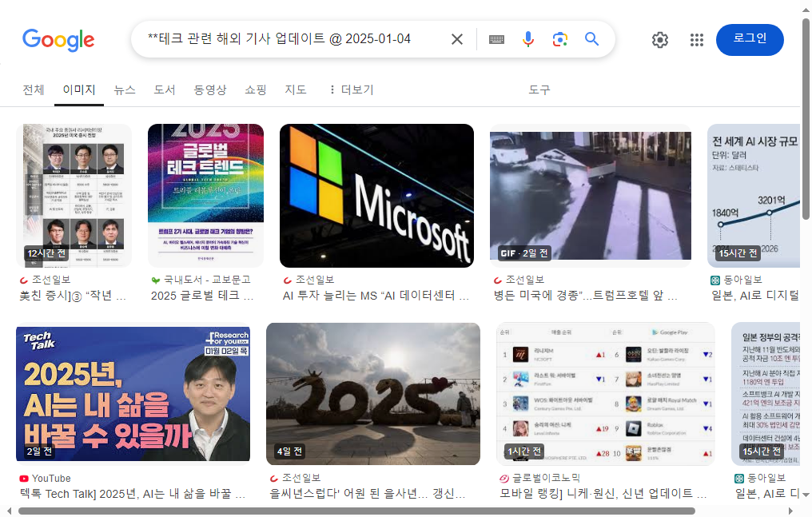This screenshot has width=812, height=517.
Task: Click the Google logo
Action: click(58, 40)
